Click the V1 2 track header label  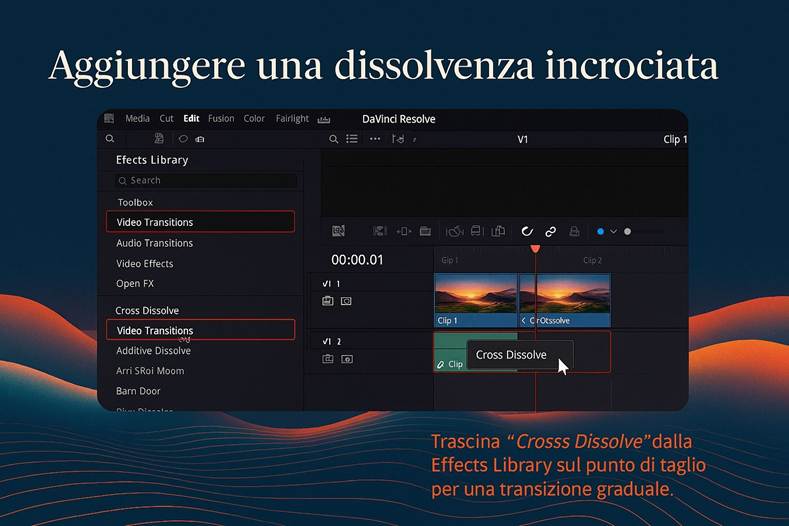point(332,342)
